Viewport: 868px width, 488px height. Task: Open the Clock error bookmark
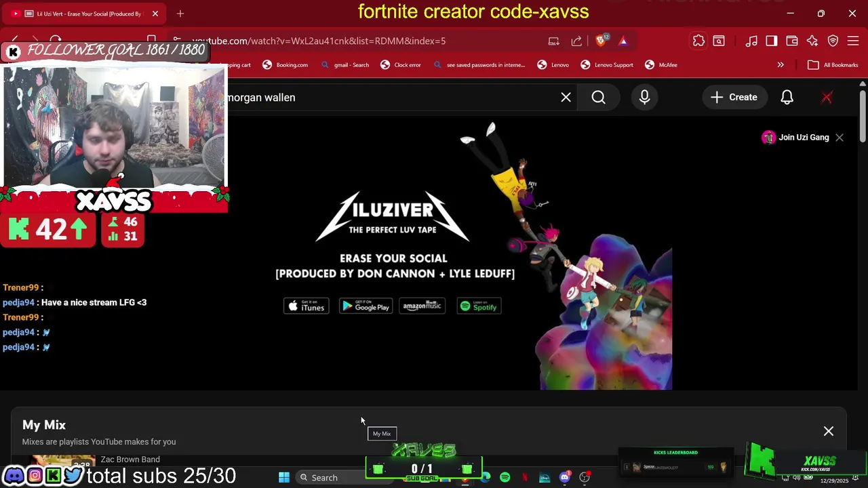[x=401, y=65]
